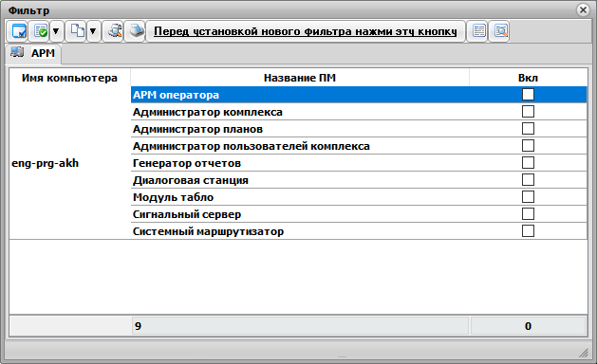The height and width of the screenshot is (364, 597).
Task: Click the footer count value 9
Action: [300, 326]
